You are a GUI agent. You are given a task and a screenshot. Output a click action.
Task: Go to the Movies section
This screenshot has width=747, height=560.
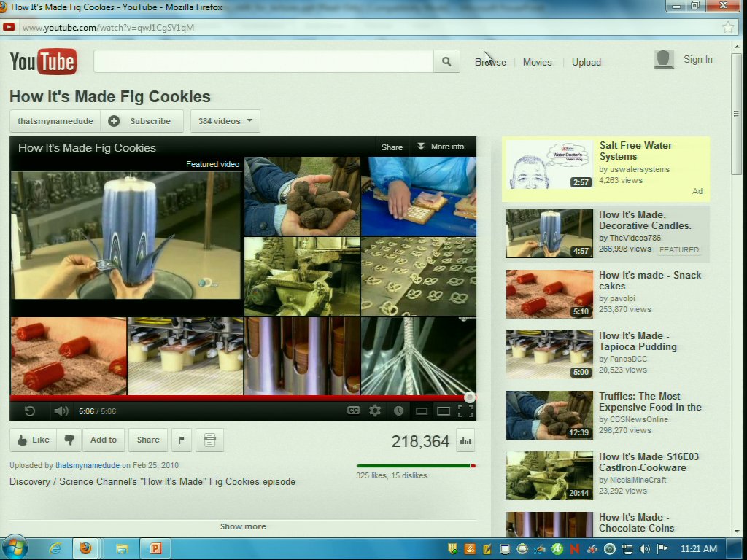(x=537, y=62)
